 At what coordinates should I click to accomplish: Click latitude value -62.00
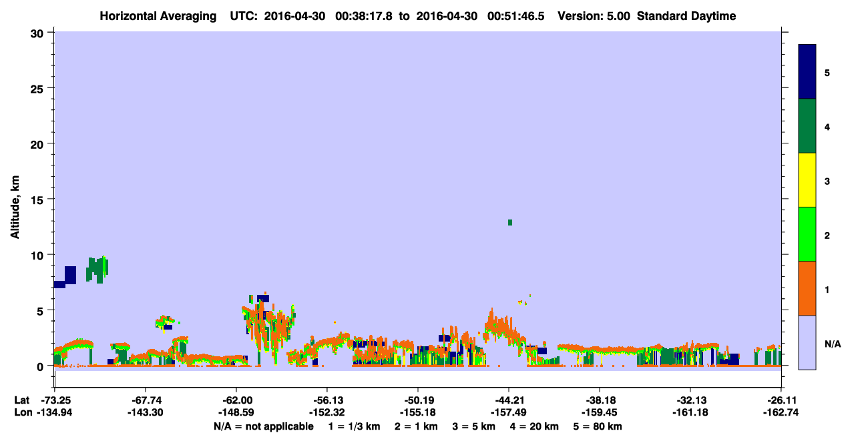click(x=236, y=400)
